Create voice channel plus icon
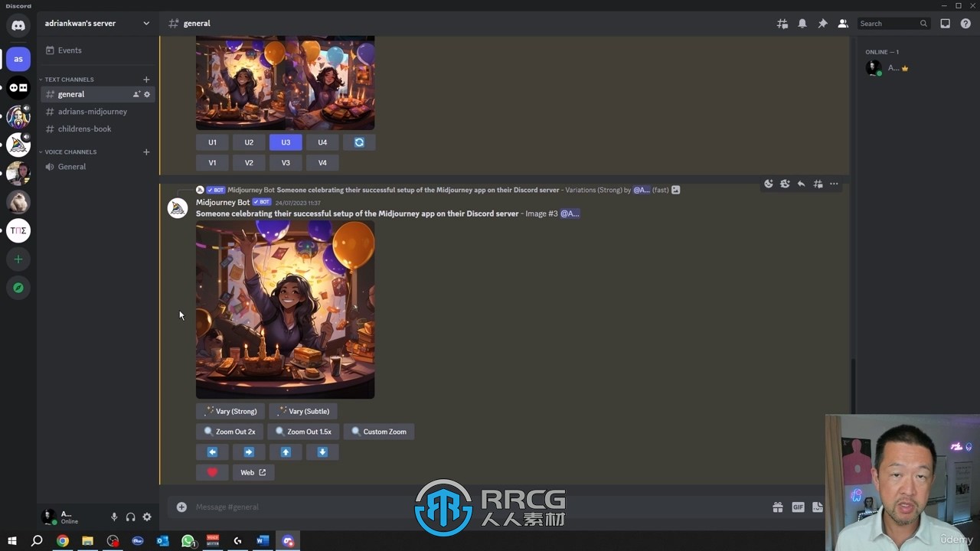The height and width of the screenshot is (551, 980). click(146, 152)
